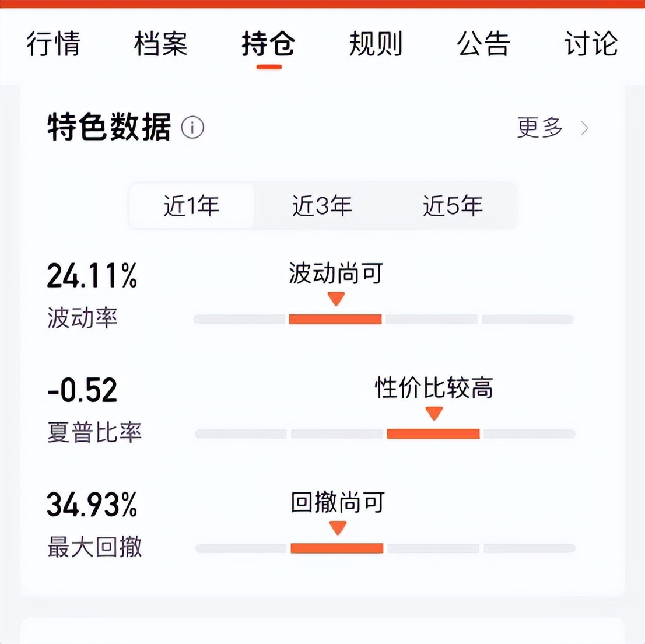The image size is (645, 644).
Task: Select the 近1年 time period
Action: (192, 205)
